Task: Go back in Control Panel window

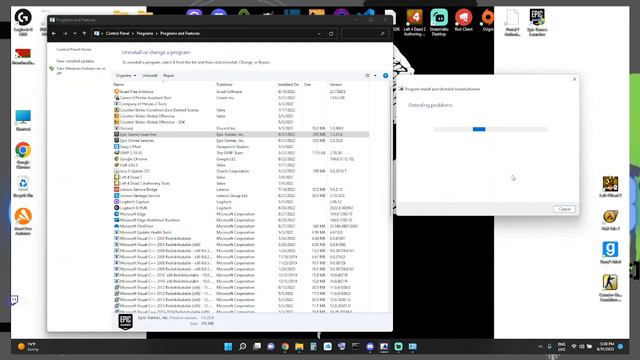Action: 54,33
